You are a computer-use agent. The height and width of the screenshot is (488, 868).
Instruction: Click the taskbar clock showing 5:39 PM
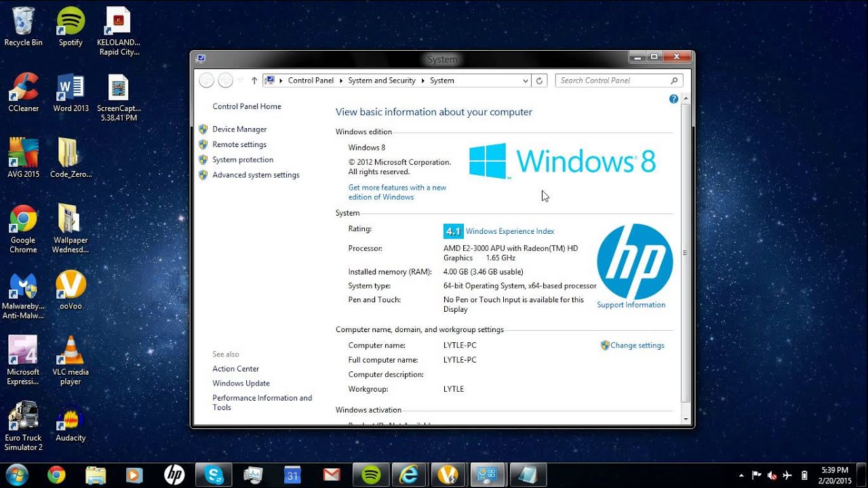(x=834, y=475)
